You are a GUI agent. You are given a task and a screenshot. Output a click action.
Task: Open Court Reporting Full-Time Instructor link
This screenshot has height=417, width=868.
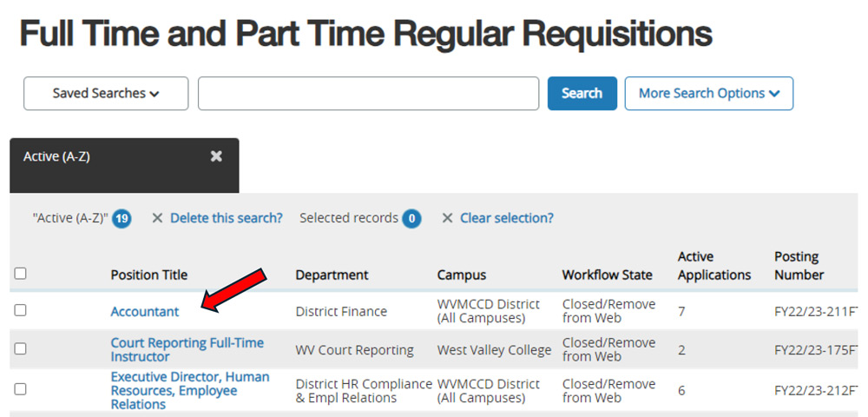pos(187,349)
